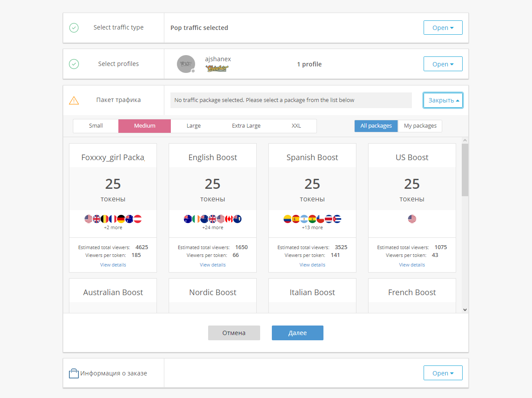Open the order information section
The image size is (532, 398).
click(x=443, y=373)
